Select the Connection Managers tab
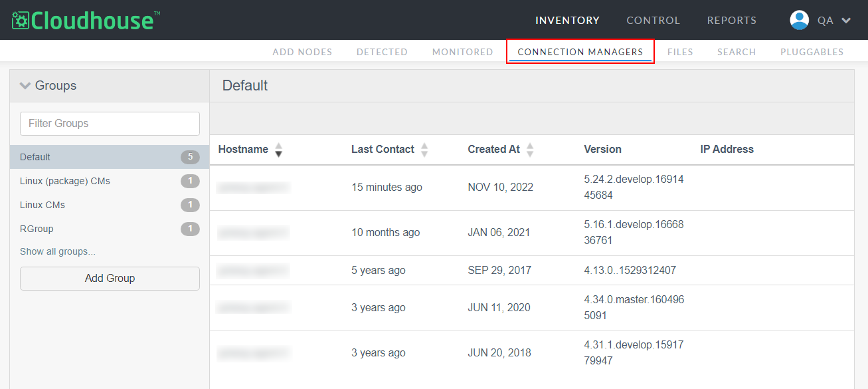The image size is (868, 389). [x=580, y=52]
